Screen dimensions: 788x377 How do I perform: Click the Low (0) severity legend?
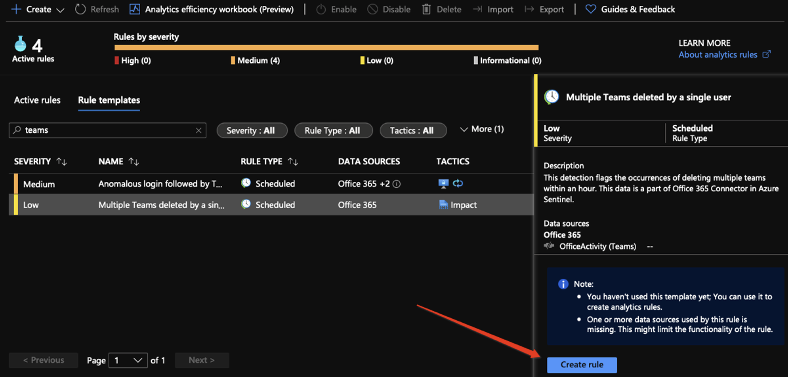377,60
